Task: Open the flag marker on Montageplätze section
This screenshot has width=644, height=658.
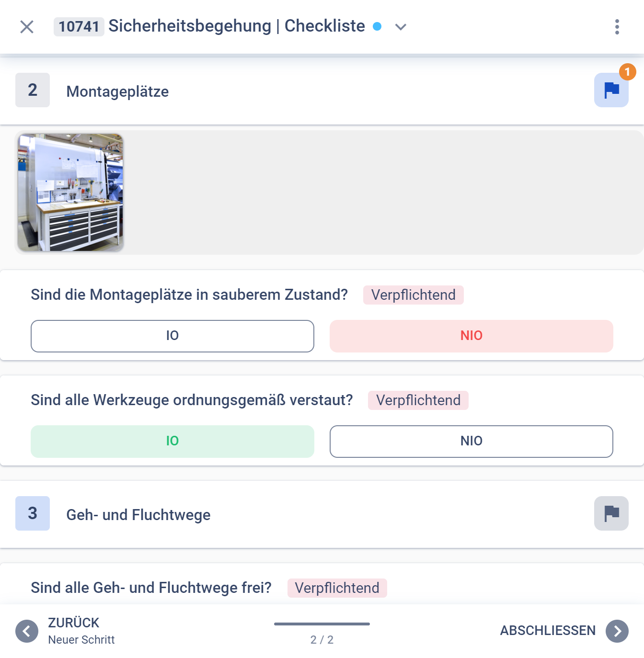Action: coord(611,90)
